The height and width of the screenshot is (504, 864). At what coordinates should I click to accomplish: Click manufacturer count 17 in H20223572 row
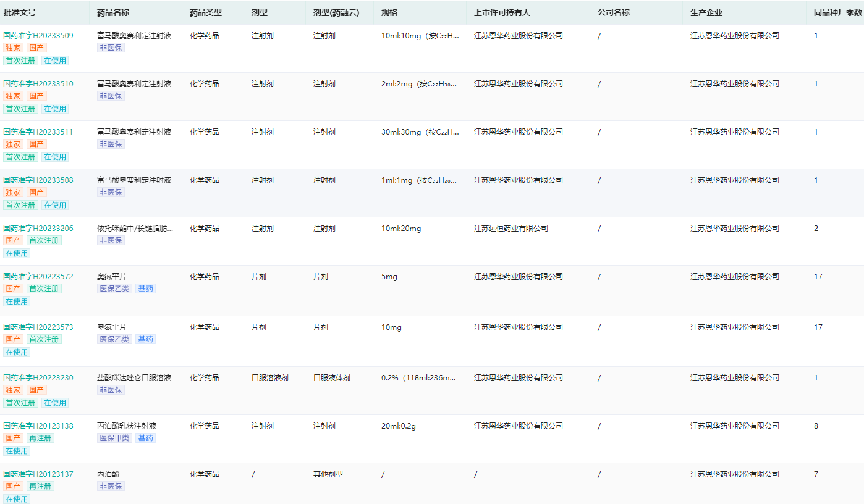click(818, 277)
